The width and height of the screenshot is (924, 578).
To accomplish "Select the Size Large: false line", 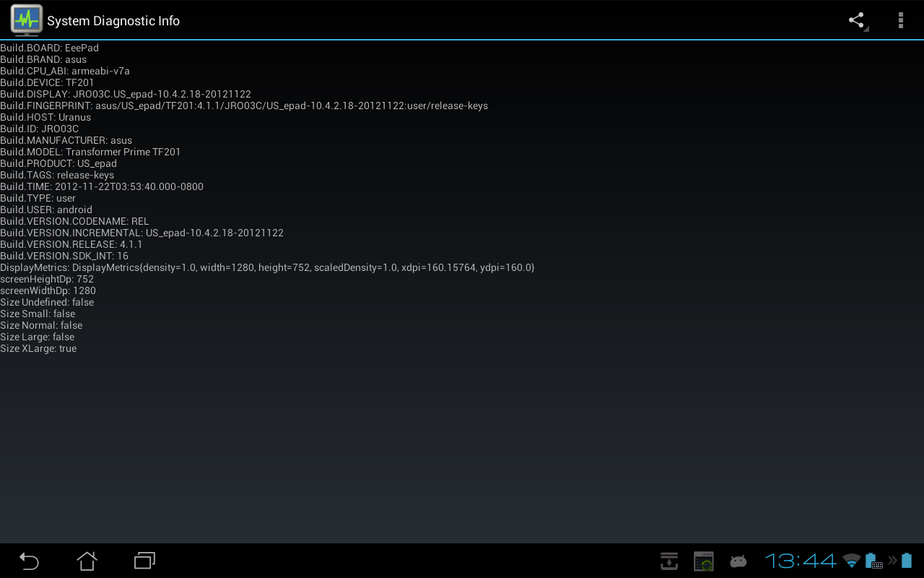I will point(38,337).
